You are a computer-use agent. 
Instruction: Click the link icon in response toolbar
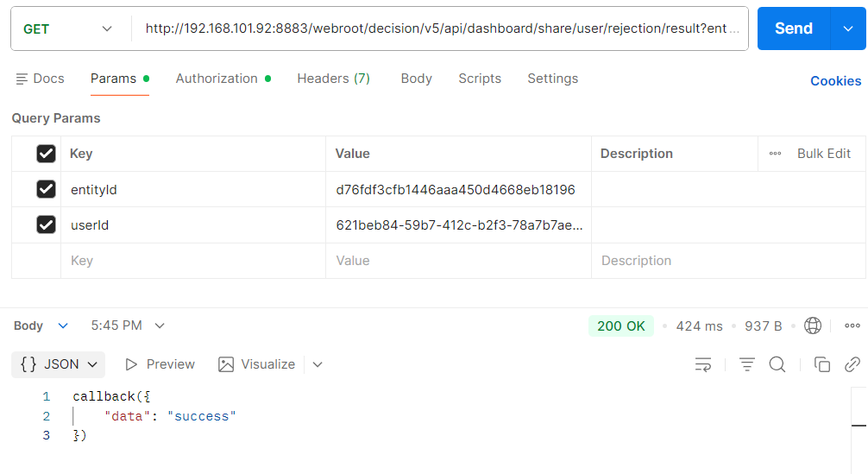point(852,364)
